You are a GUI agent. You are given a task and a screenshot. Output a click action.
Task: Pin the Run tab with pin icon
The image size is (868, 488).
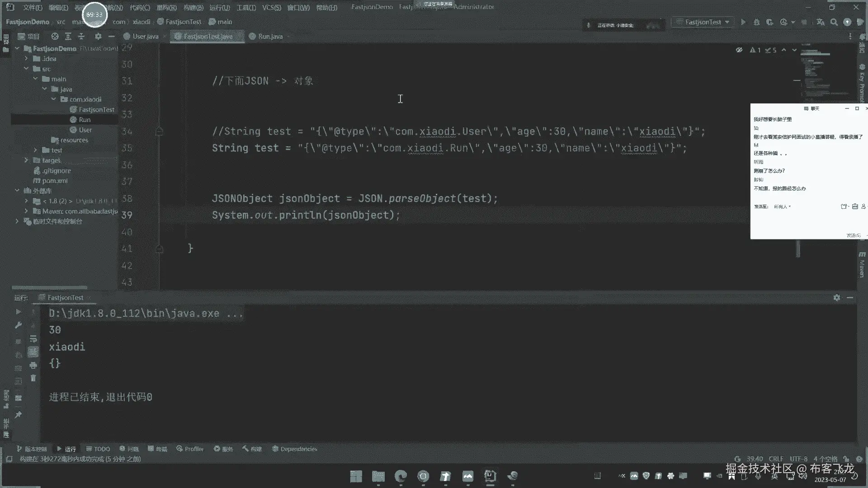(18, 414)
